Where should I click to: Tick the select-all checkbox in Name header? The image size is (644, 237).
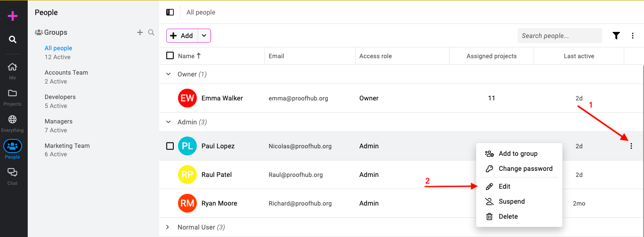click(170, 56)
